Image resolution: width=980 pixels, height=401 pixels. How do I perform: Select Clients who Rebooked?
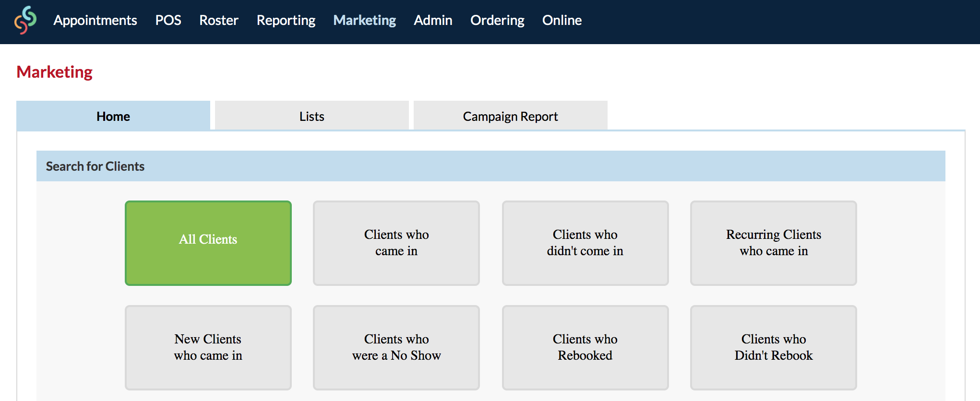coord(586,348)
